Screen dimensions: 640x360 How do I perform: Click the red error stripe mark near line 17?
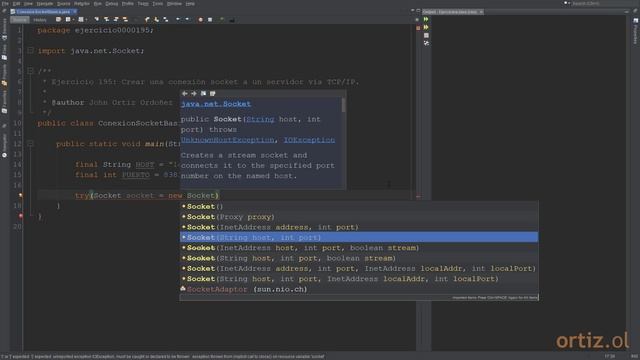[418, 196]
